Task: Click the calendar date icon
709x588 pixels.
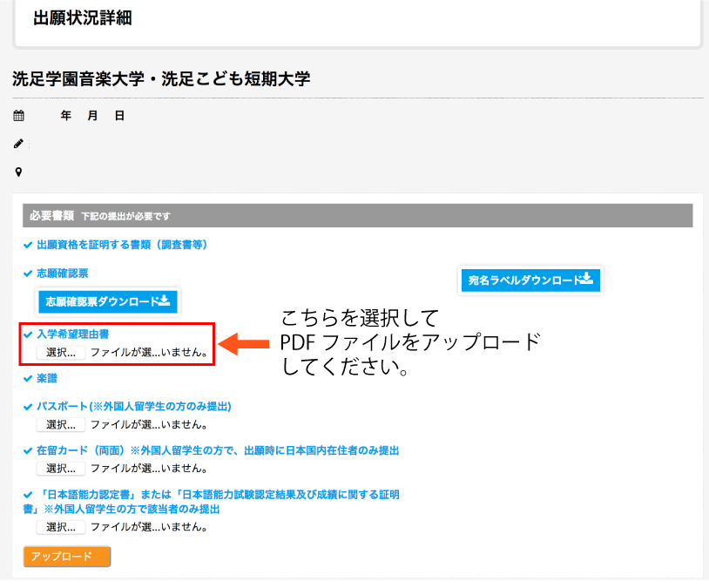Action: coord(18,115)
